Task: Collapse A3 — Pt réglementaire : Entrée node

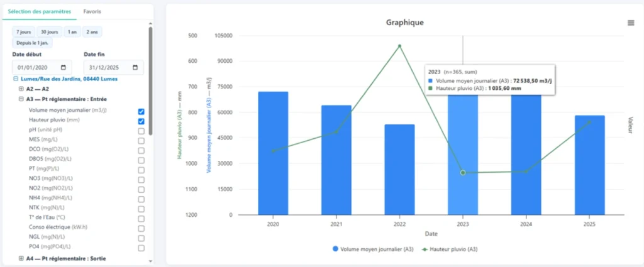Action: click(21, 99)
